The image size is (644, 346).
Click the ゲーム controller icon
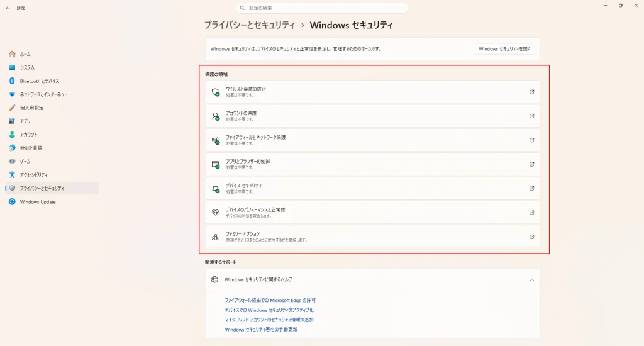pos(12,161)
